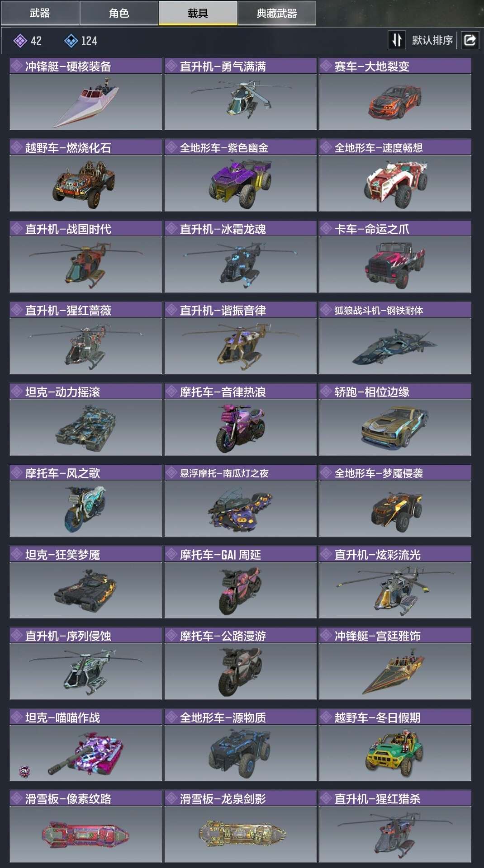Open the 默认排序 sort dropdown

tap(432, 41)
